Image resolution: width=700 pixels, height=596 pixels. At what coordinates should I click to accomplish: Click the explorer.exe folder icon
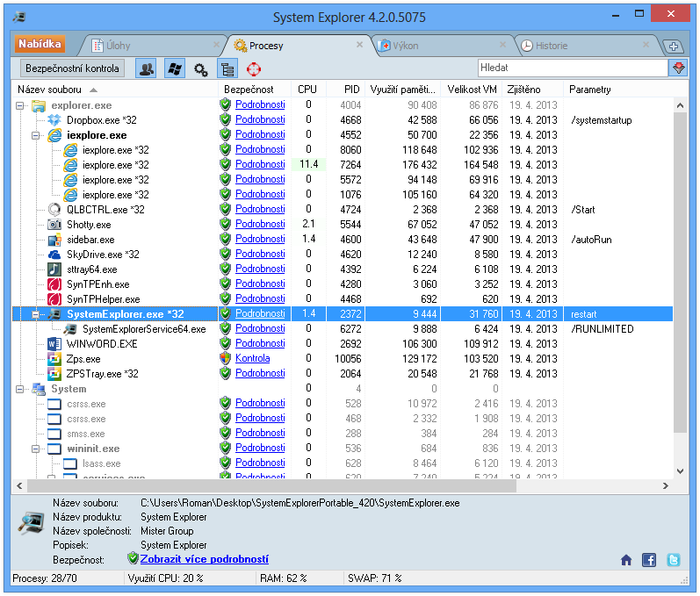(39, 105)
